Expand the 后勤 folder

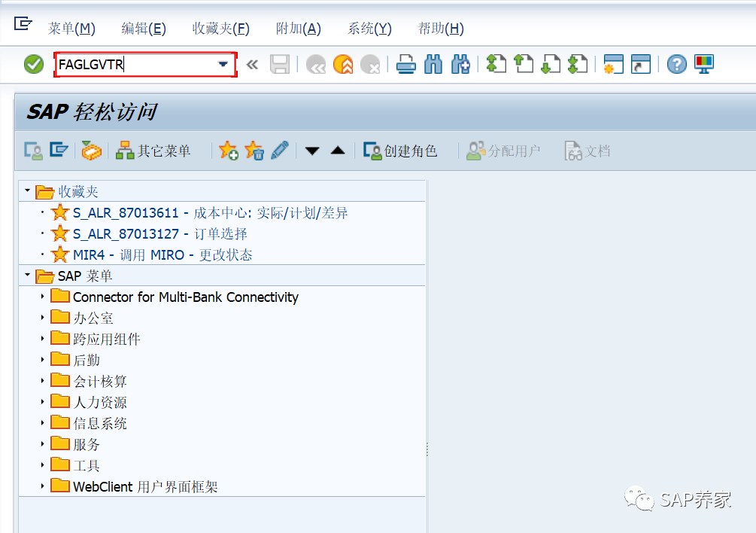coord(42,360)
